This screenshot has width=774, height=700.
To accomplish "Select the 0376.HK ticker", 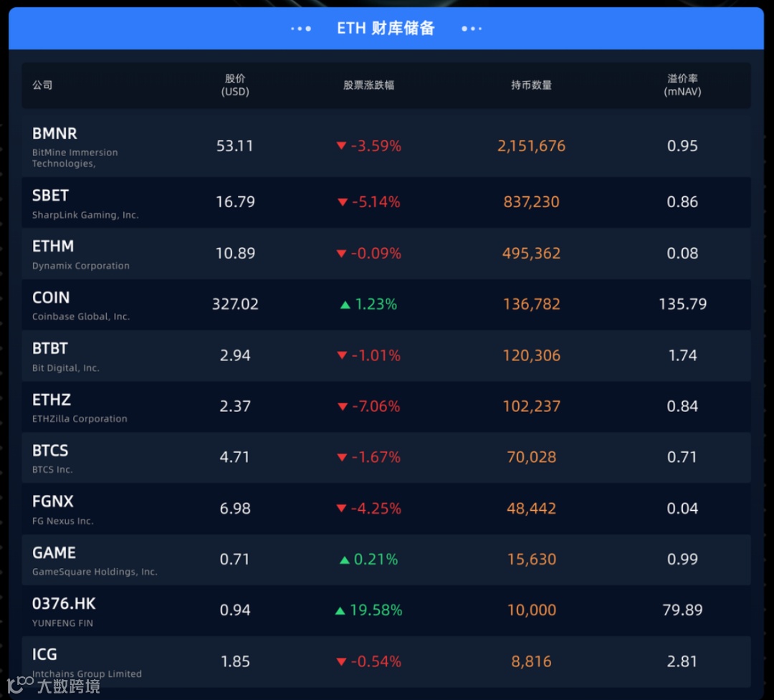I will [64, 603].
